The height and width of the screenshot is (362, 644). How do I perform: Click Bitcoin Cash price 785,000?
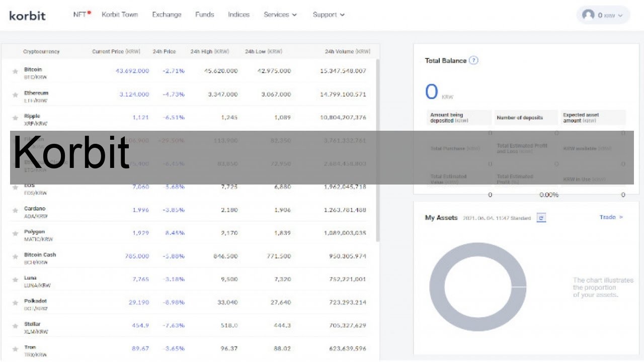(x=137, y=256)
